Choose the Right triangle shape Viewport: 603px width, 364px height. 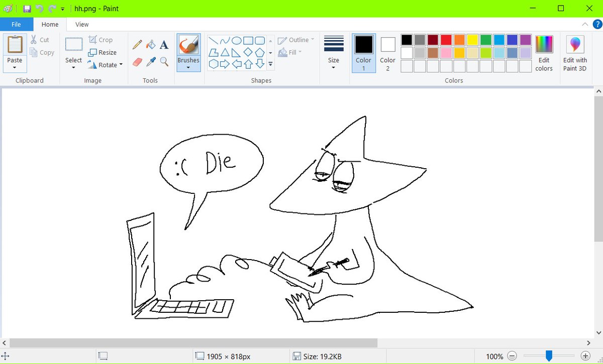[x=236, y=52]
